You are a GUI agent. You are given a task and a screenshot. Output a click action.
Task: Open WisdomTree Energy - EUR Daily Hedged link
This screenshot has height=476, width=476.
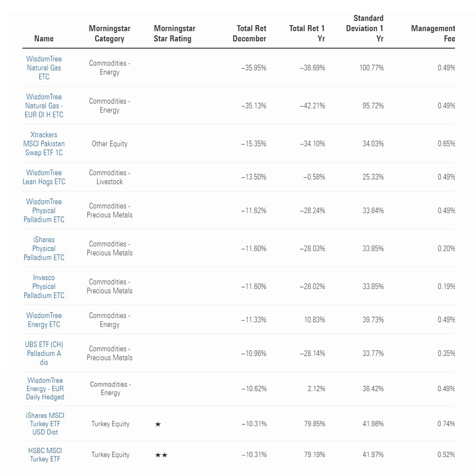[45, 388]
